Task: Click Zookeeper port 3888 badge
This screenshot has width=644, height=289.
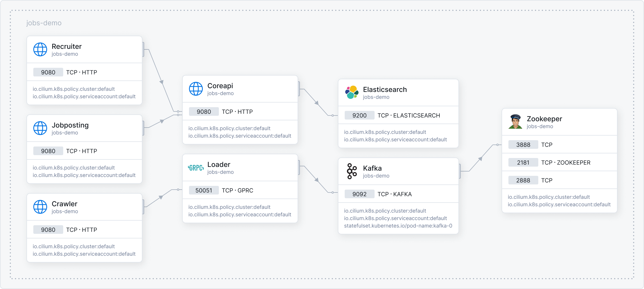Action: click(x=523, y=145)
